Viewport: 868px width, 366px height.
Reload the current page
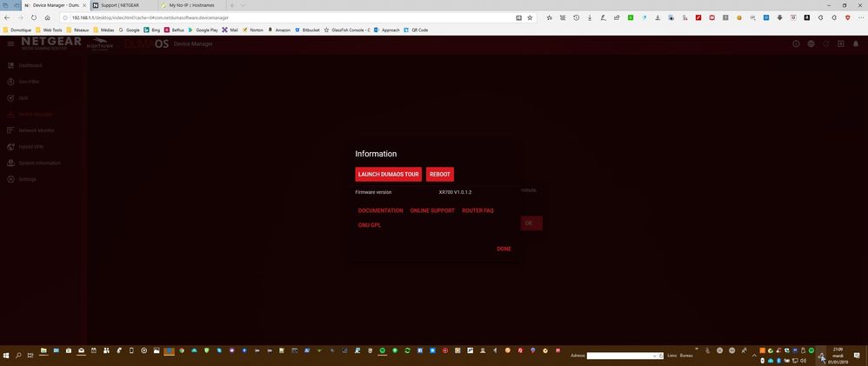(x=34, y=17)
